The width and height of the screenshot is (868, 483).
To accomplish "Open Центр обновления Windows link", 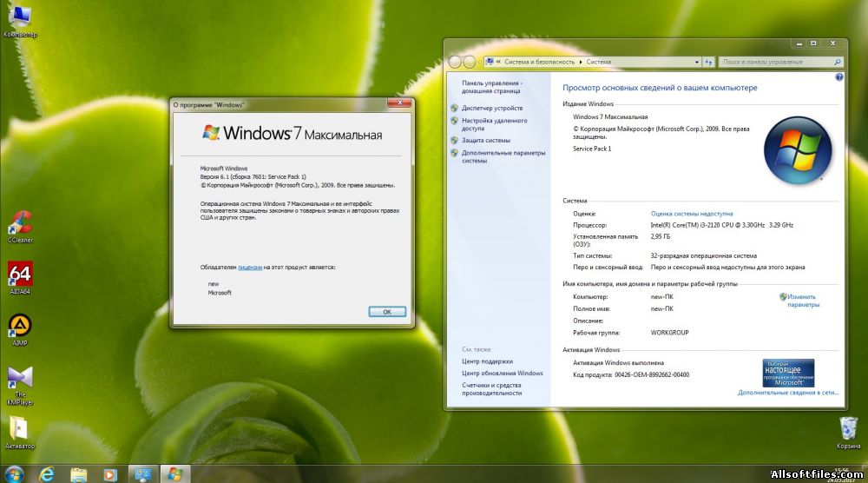I will coord(502,373).
